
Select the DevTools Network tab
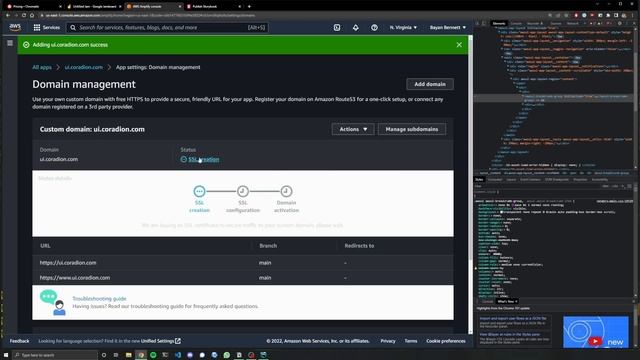pos(572,23)
